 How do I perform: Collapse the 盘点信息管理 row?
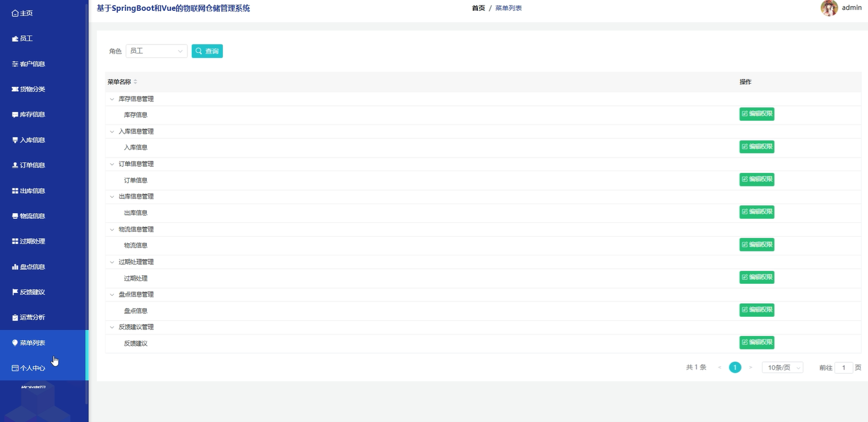pos(112,295)
